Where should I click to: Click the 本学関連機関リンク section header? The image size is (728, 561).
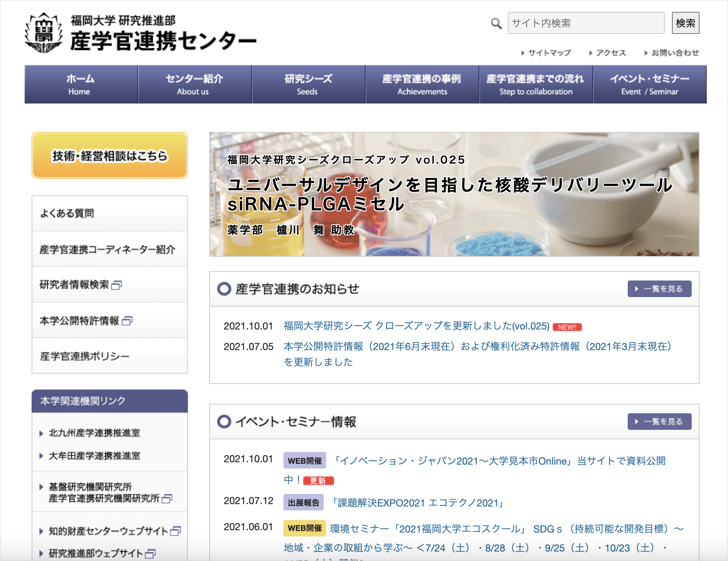[110, 401]
